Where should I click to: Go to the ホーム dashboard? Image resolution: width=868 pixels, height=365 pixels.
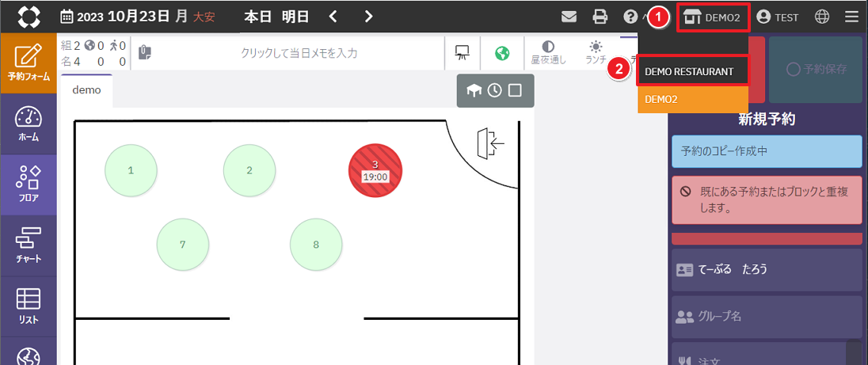click(29, 124)
